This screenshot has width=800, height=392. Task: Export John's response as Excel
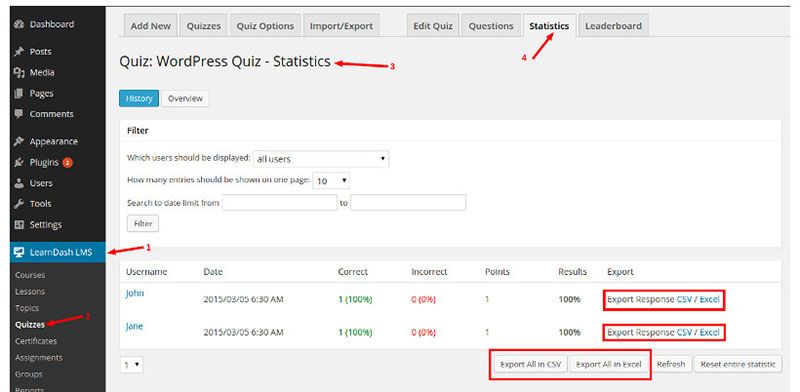(709, 300)
